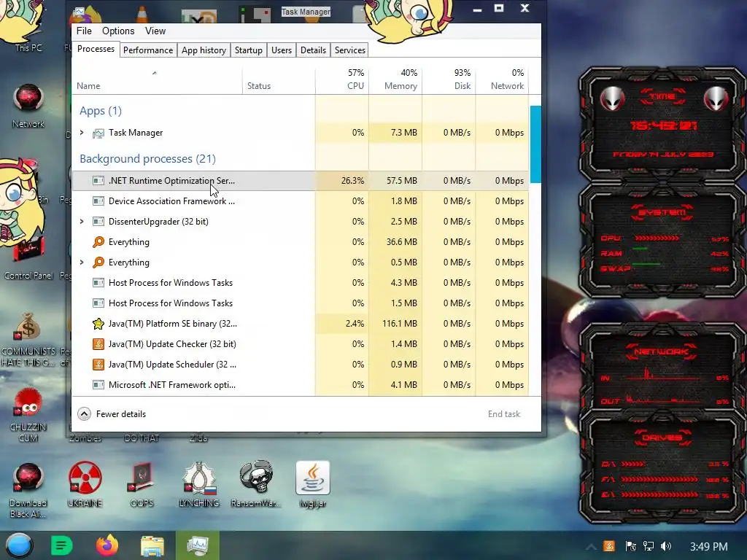Click the End task button
The width and height of the screenshot is (747, 560).
pyautogui.click(x=504, y=414)
